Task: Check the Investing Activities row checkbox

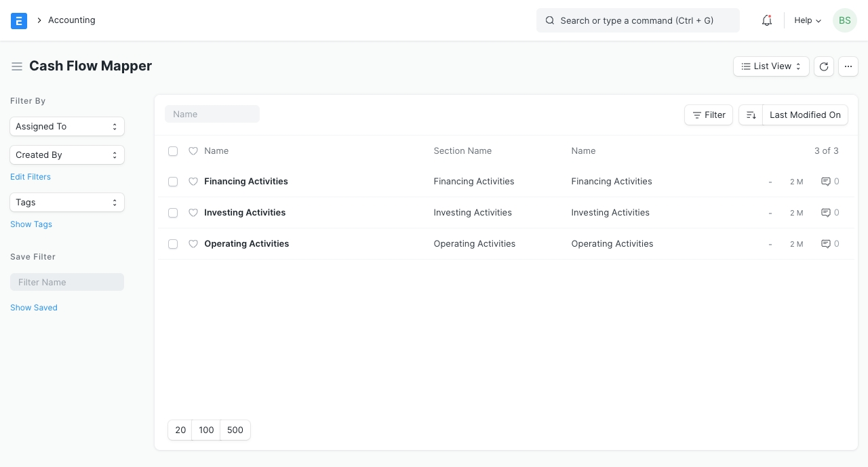Action: tap(173, 213)
